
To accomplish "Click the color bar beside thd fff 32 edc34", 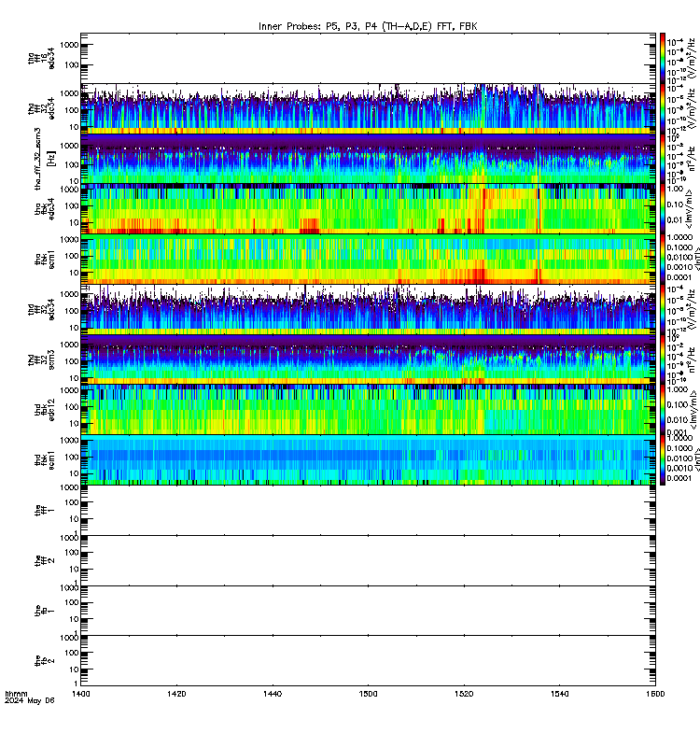I will click(663, 309).
